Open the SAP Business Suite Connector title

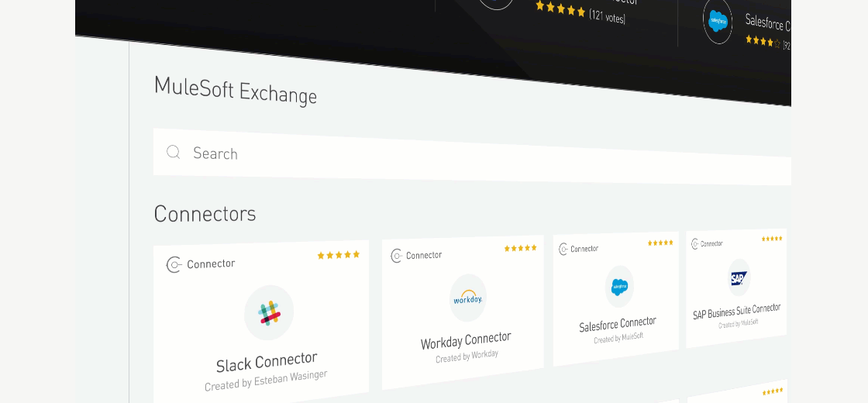pyautogui.click(x=736, y=312)
